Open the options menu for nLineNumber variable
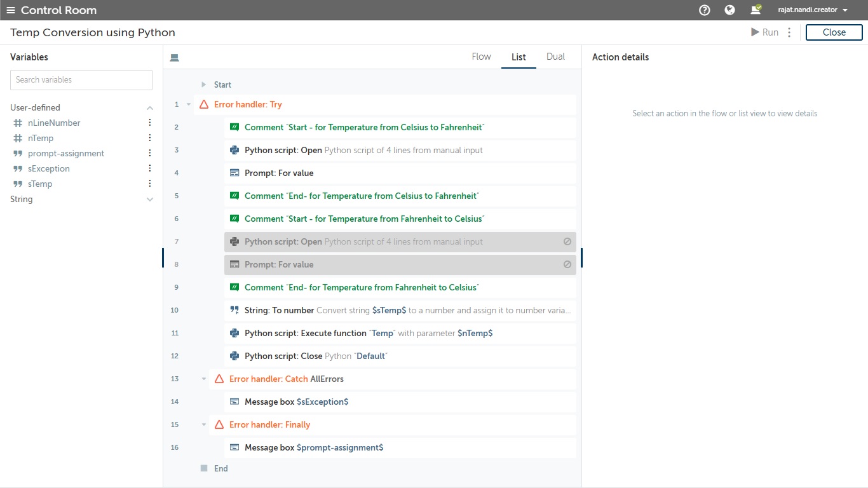Screen dimensions: 868x488 pos(150,123)
